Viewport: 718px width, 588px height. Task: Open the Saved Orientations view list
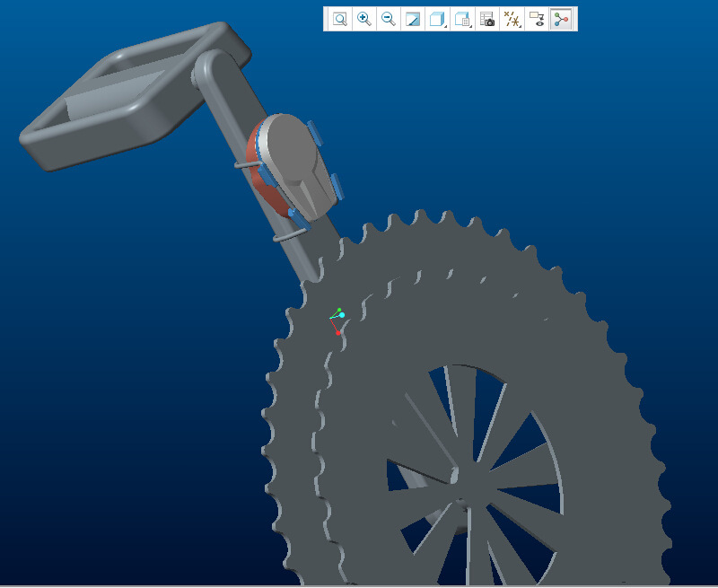click(462, 19)
